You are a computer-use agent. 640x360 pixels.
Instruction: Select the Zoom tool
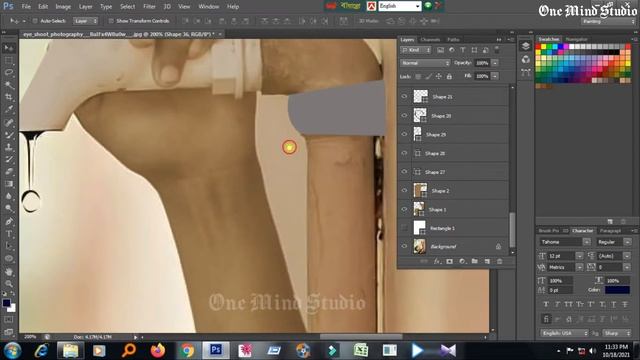[x=9, y=284]
